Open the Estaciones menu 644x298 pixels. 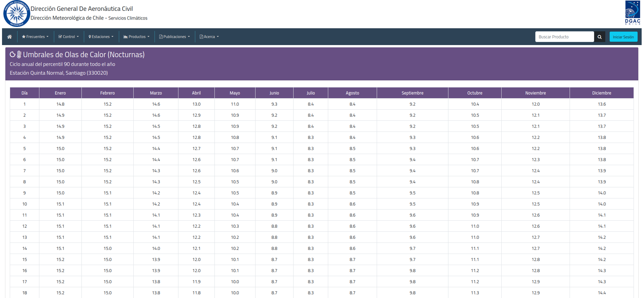tap(101, 37)
